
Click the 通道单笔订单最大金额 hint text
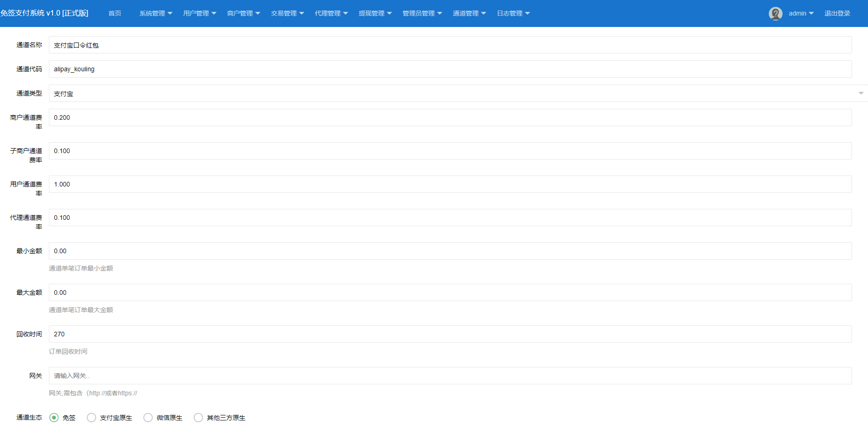[81, 310]
